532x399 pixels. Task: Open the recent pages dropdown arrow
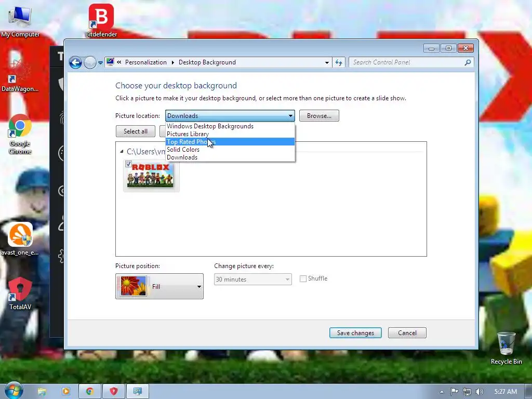click(100, 63)
